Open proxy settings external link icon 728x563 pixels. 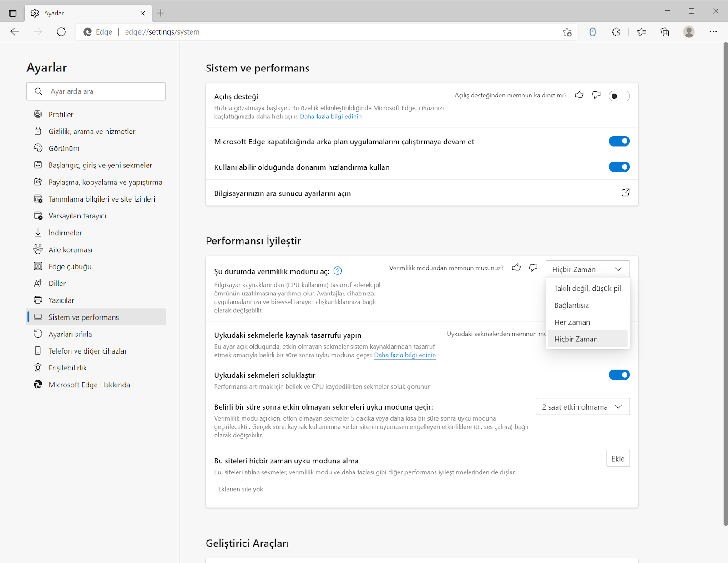(x=626, y=193)
